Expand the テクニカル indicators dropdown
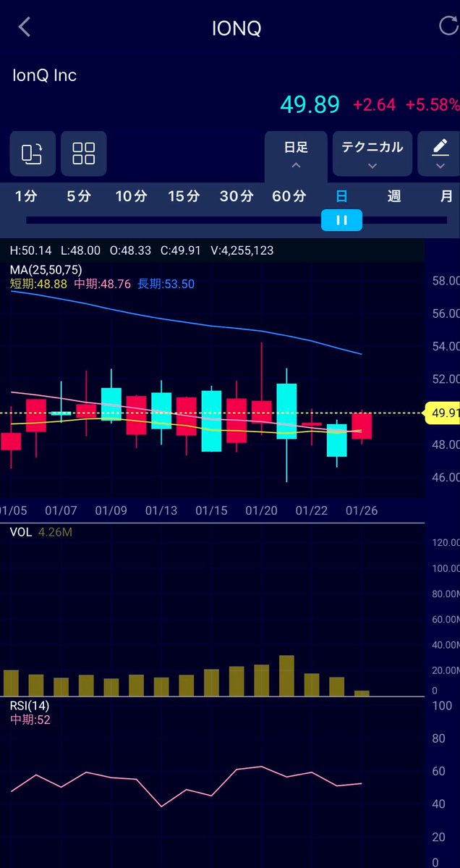This screenshot has width=460, height=868. click(x=372, y=153)
